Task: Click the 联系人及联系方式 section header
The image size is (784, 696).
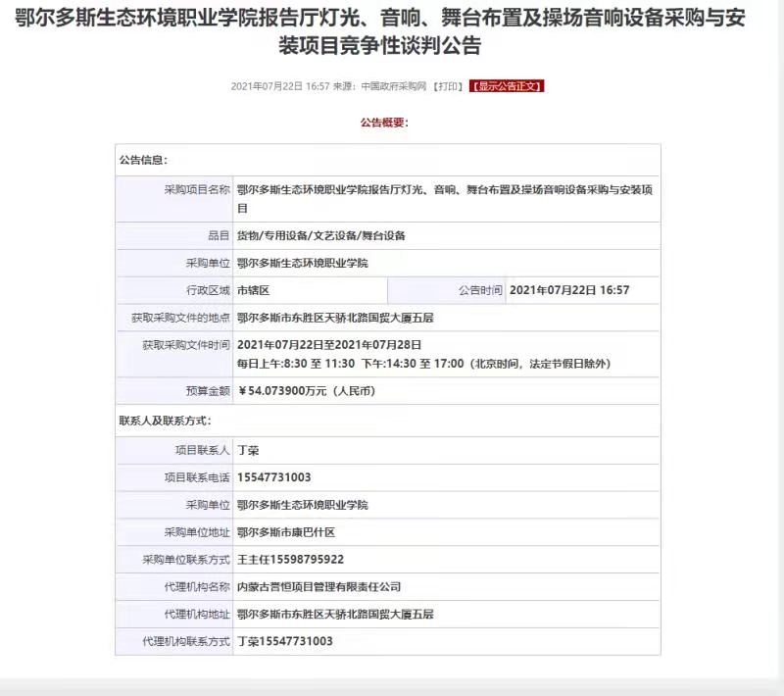Action: click(165, 421)
